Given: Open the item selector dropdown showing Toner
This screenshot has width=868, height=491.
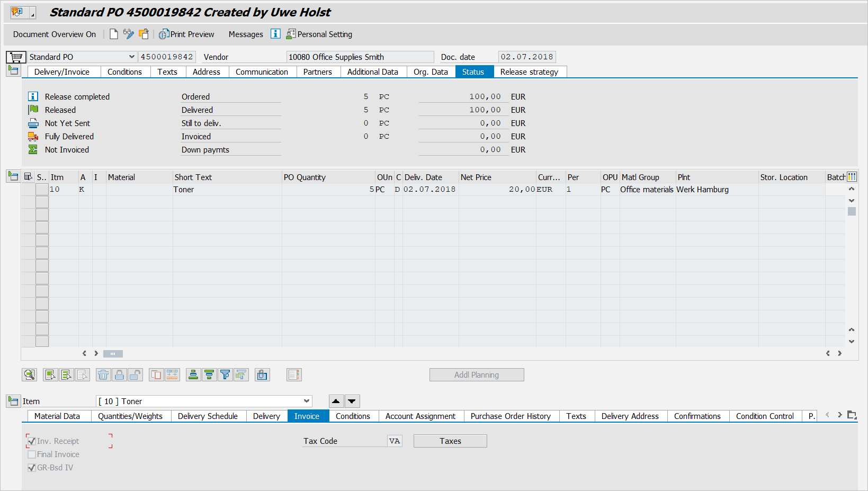Looking at the screenshot, I should pos(306,401).
